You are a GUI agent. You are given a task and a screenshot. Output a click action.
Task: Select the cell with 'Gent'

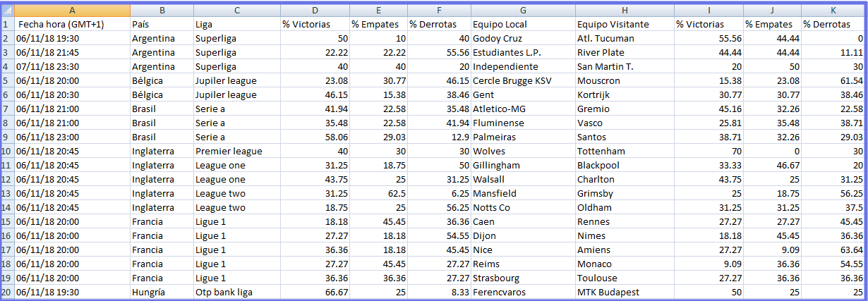[x=523, y=94]
